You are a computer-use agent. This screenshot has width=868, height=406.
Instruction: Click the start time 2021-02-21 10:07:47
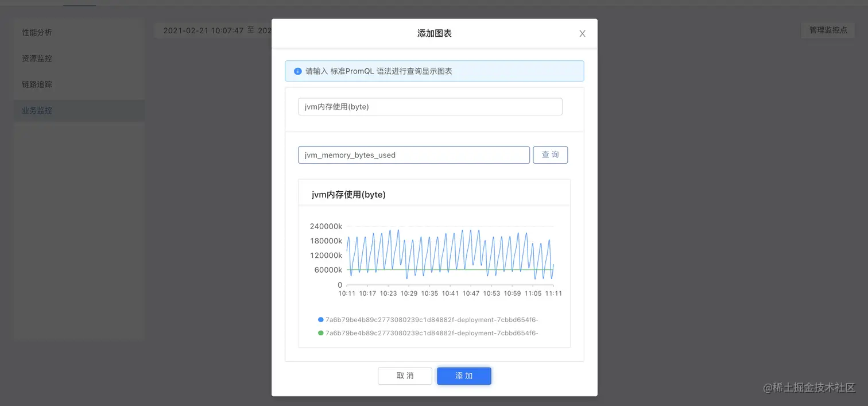pyautogui.click(x=204, y=30)
